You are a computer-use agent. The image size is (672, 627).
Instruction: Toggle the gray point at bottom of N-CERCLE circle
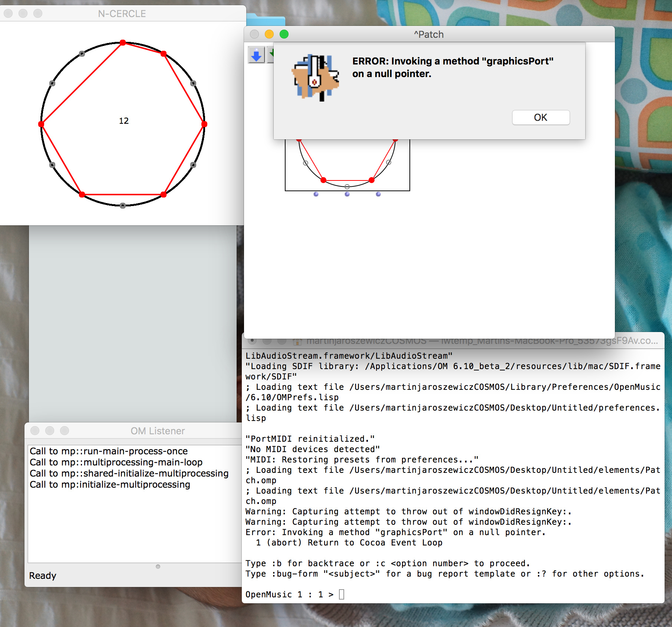click(123, 206)
